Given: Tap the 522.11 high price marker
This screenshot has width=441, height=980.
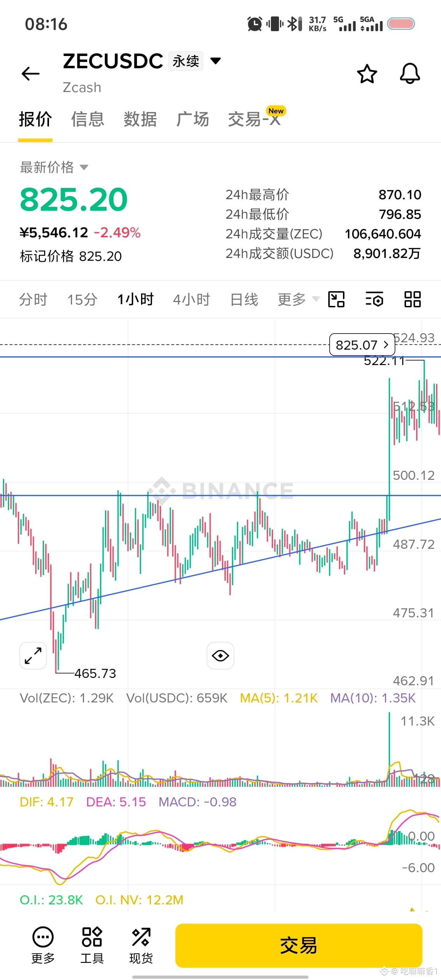Looking at the screenshot, I should tap(384, 360).
